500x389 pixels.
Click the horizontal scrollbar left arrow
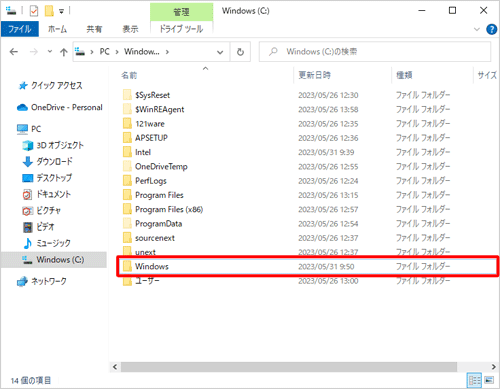[115, 367]
